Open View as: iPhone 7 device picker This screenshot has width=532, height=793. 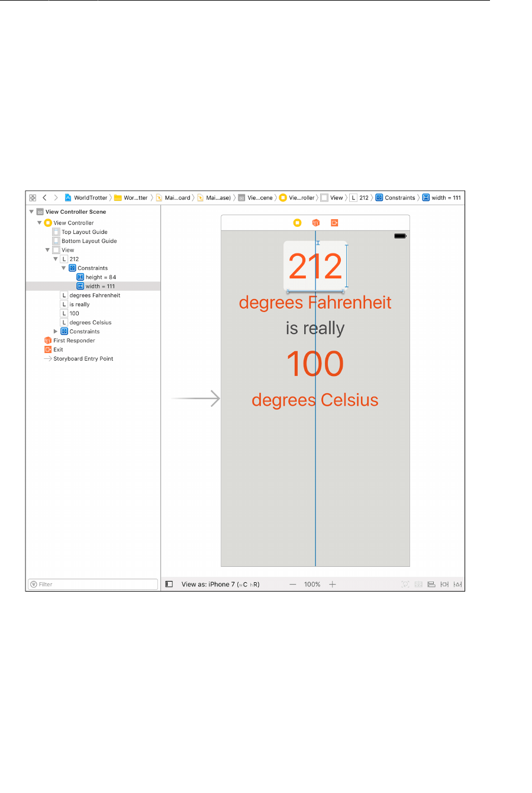220,584
